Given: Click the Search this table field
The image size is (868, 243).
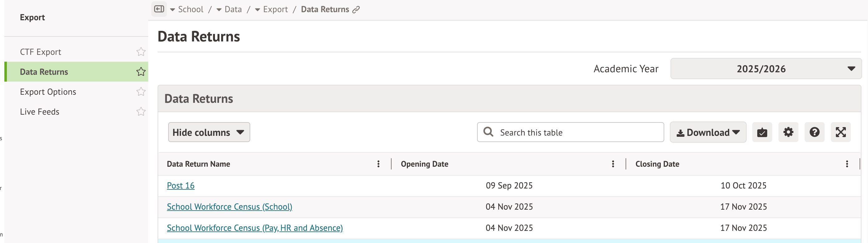Looking at the screenshot, I should pos(576,132).
